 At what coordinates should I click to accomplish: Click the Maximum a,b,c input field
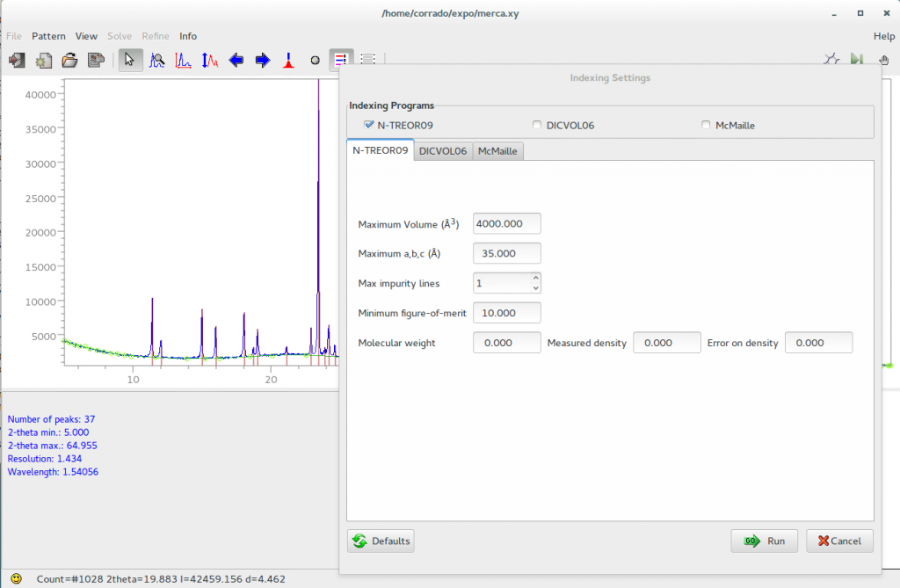507,253
